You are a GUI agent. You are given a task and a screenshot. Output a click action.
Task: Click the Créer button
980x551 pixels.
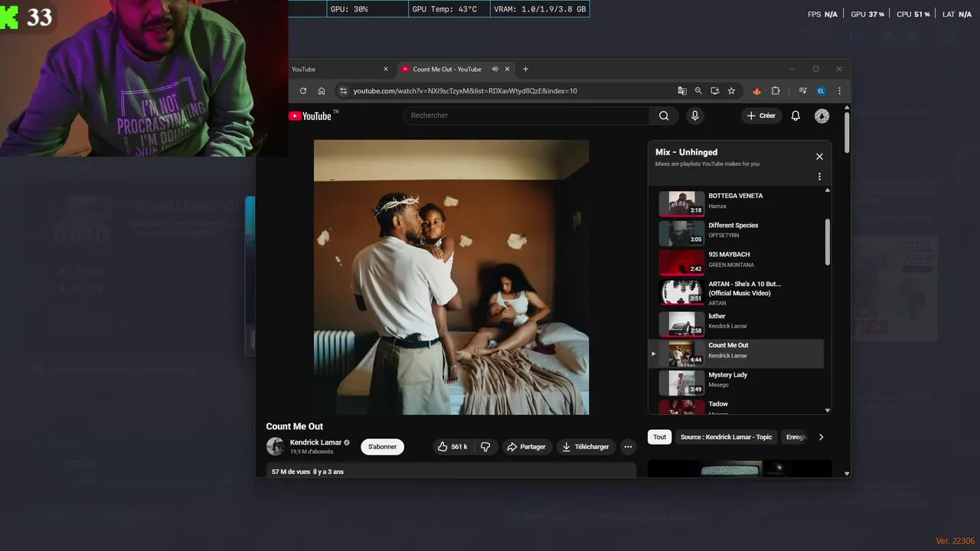tap(761, 116)
